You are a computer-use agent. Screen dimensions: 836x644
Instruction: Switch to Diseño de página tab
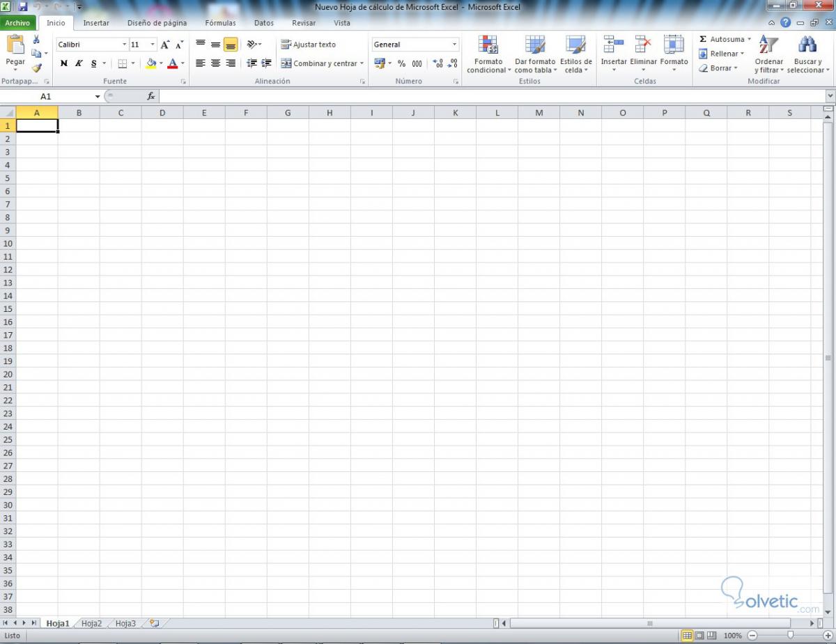point(157,23)
